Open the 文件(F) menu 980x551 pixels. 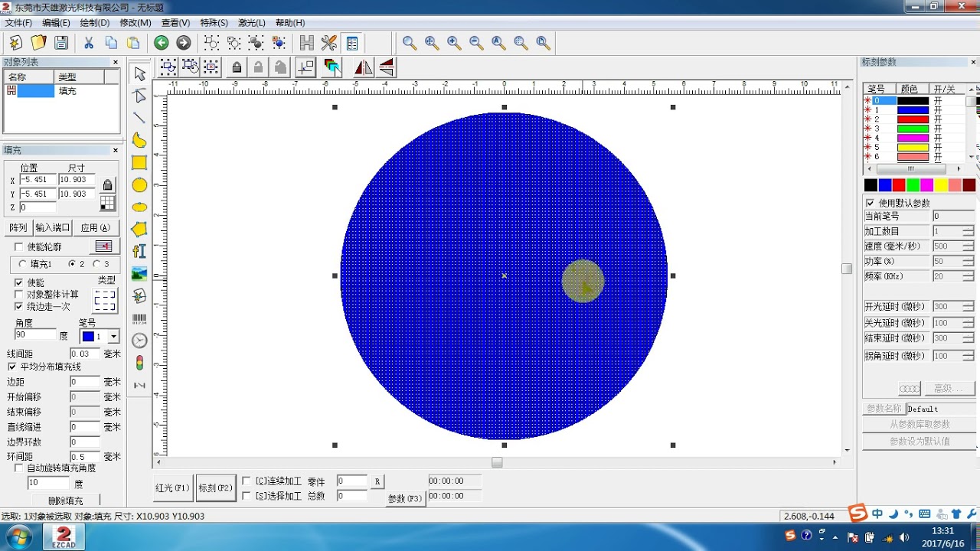pyautogui.click(x=18, y=23)
